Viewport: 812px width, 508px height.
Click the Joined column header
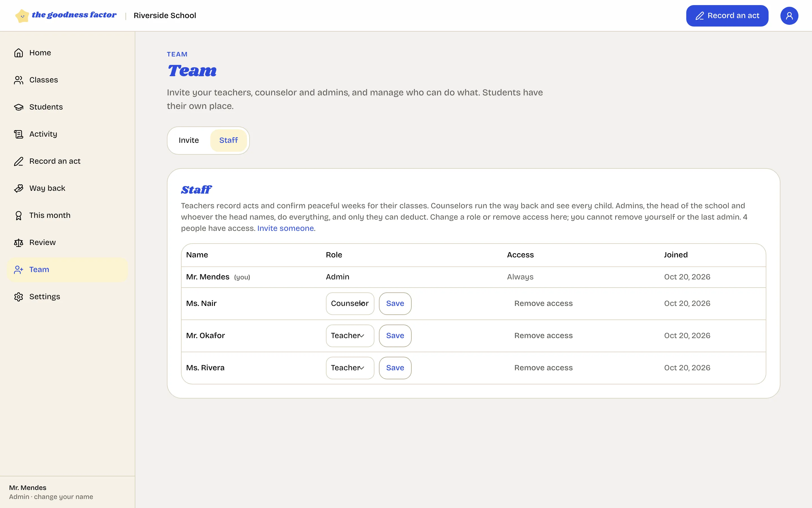point(676,255)
